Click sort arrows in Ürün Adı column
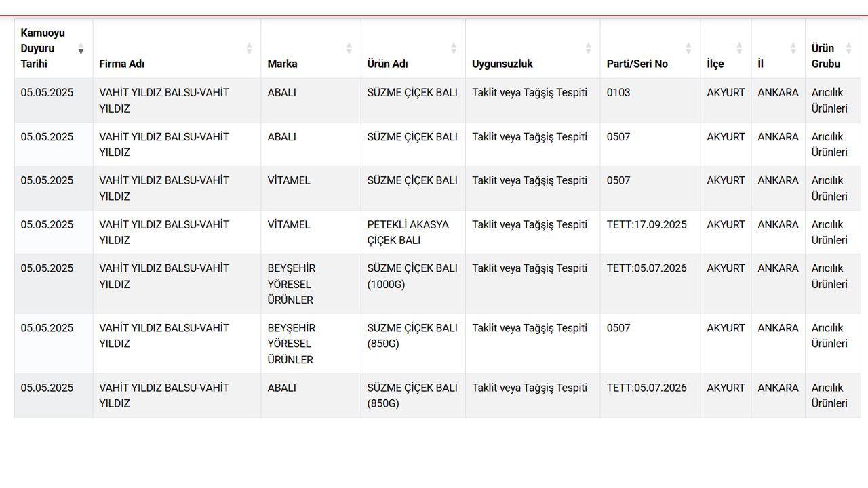The height and width of the screenshot is (488, 868). coord(454,48)
